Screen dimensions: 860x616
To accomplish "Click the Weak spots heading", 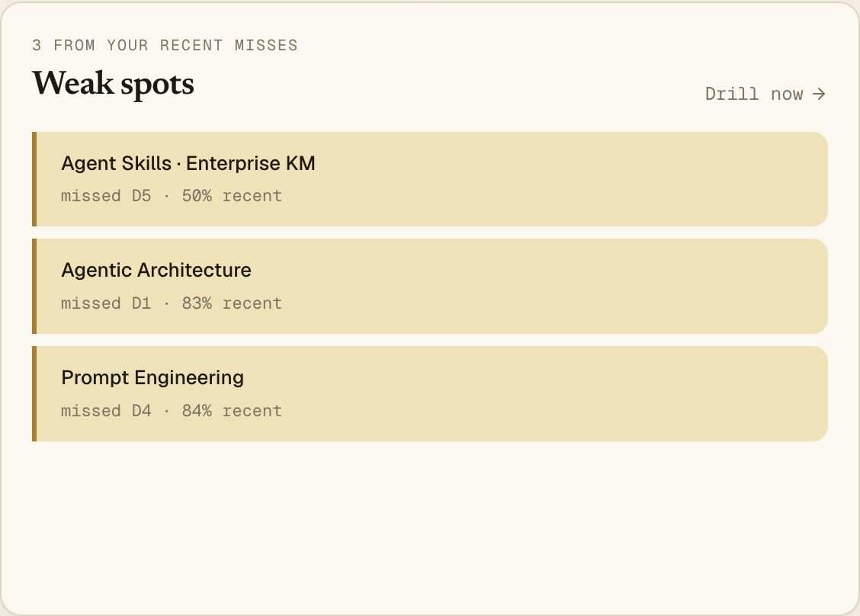I will [113, 84].
